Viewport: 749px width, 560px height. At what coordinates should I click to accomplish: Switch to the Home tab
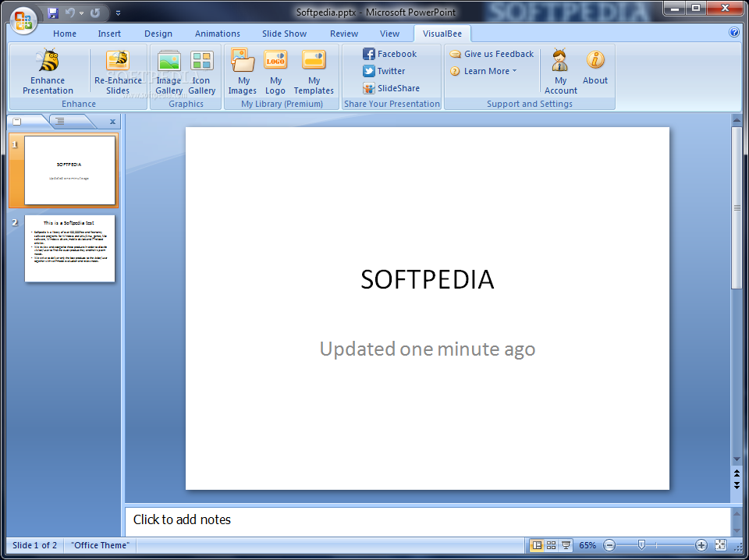[x=65, y=34]
